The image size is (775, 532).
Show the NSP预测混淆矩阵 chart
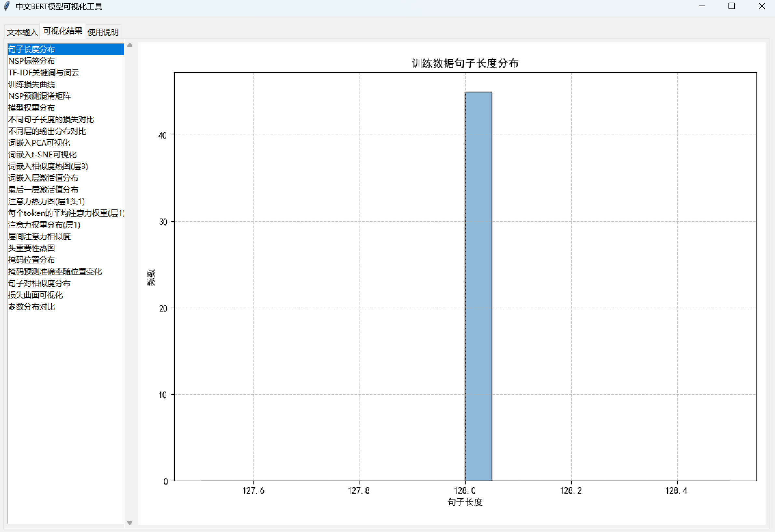(x=39, y=96)
